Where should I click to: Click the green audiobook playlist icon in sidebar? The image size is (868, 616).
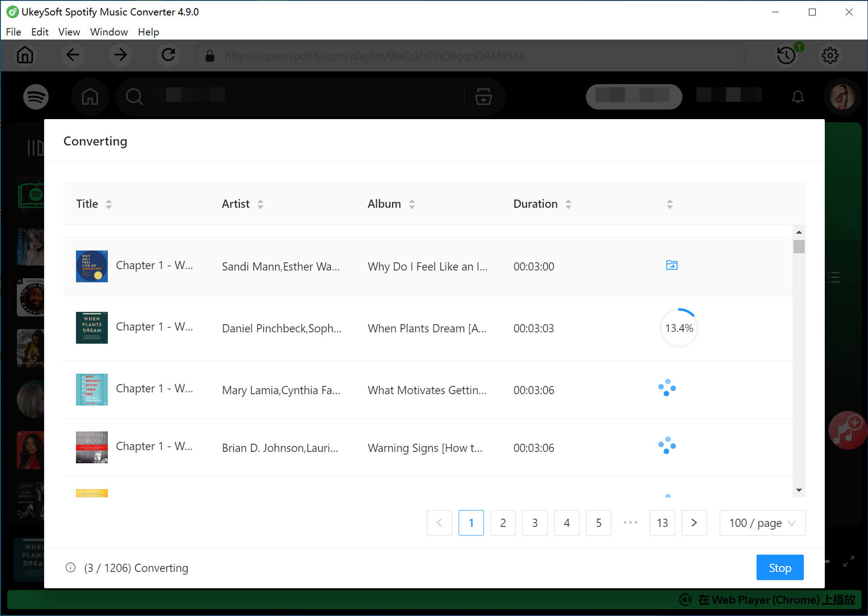(x=31, y=195)
